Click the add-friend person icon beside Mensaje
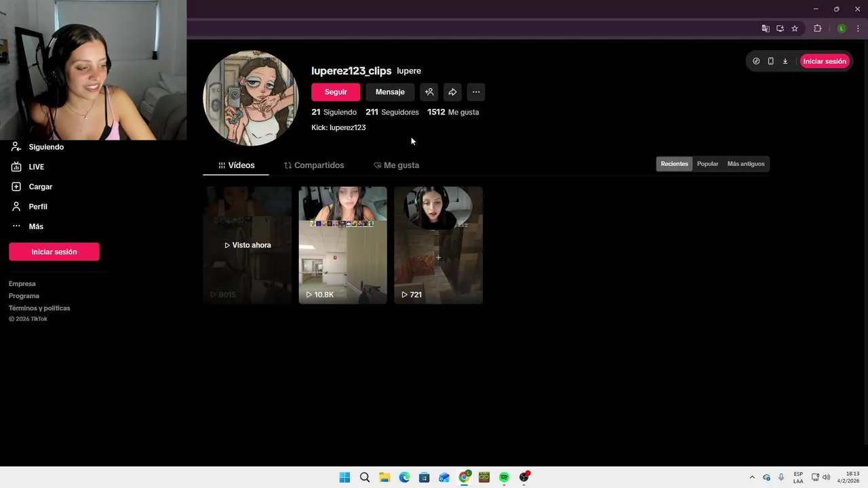The image size is (868, 488). (x=429, y=92)
